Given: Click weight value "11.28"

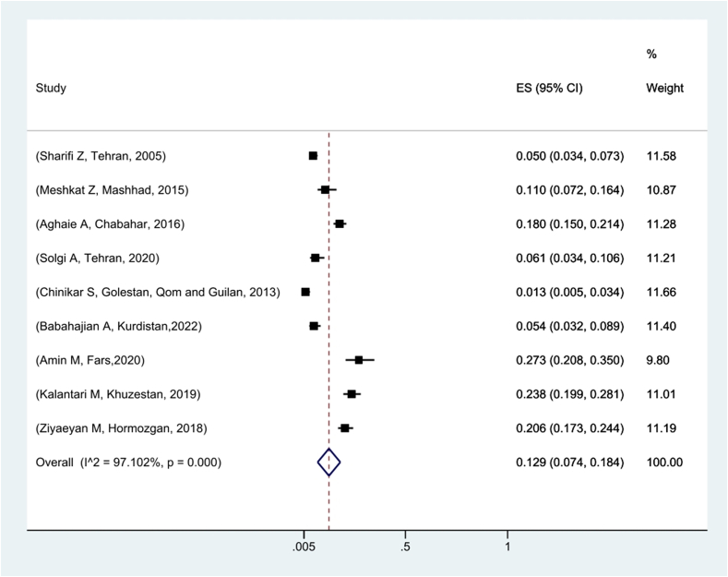Looking at the screenshot, I should [x=662, y=224].
